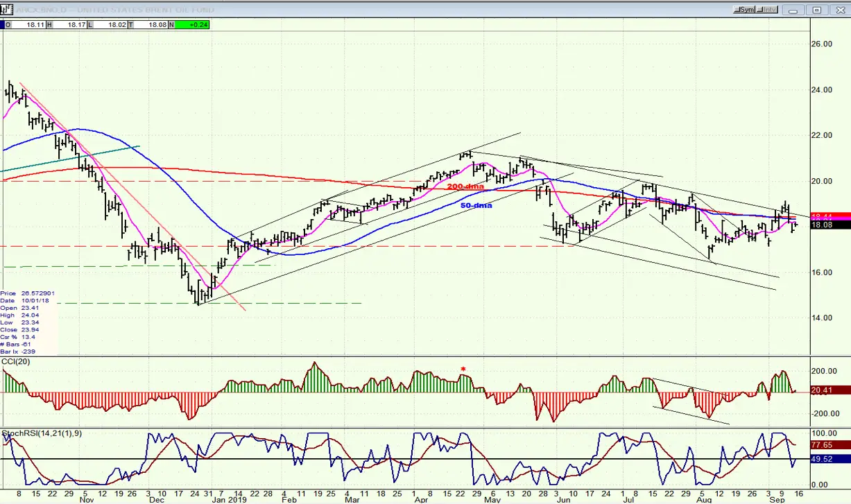Click the blue square in quote bar
Screen dimensions: 851x504
[x=3, y=25]
